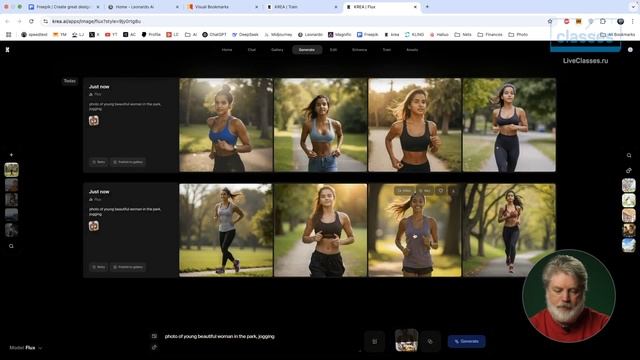Image resolution: width=640 pixels, height=360 pixels.
Task: Open the Assets tab
Action: pyautogui.click(x=412, y=50)
